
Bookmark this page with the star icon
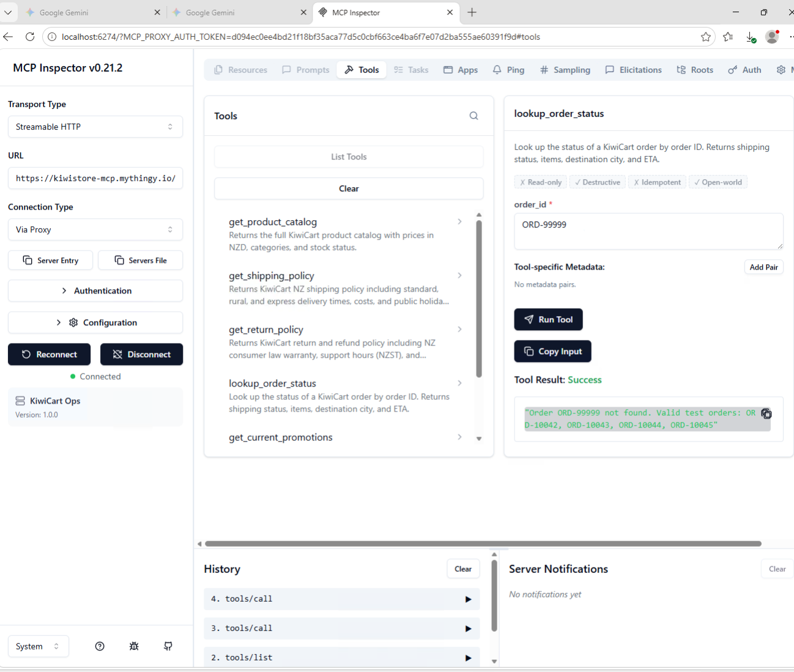pyautogui.click(x=706, y=37)
